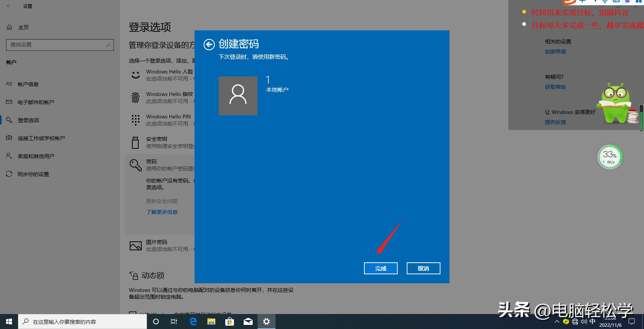Open Microsoft Store from taskbar
Image resolution: width=644 pixels, height=329 pixels.
coord(229,322)
